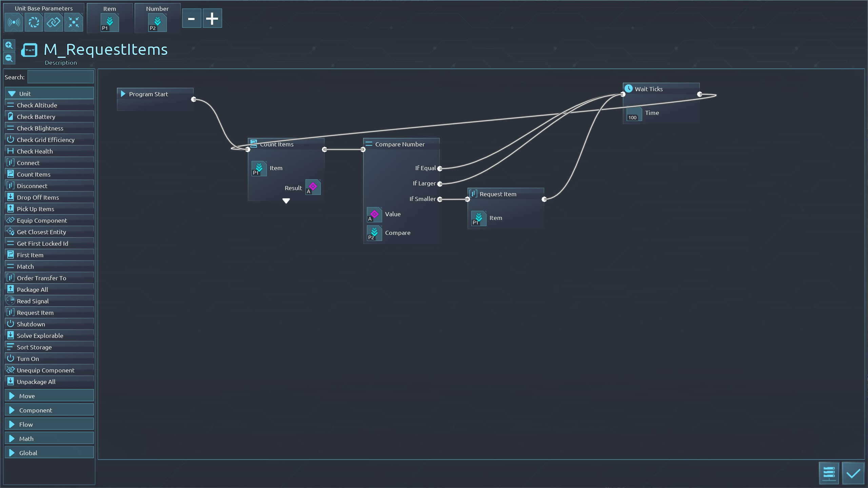This screenshot has width=868, height=488.
Task: Open the bottom-right list layout icon
Action: (829, 473)
